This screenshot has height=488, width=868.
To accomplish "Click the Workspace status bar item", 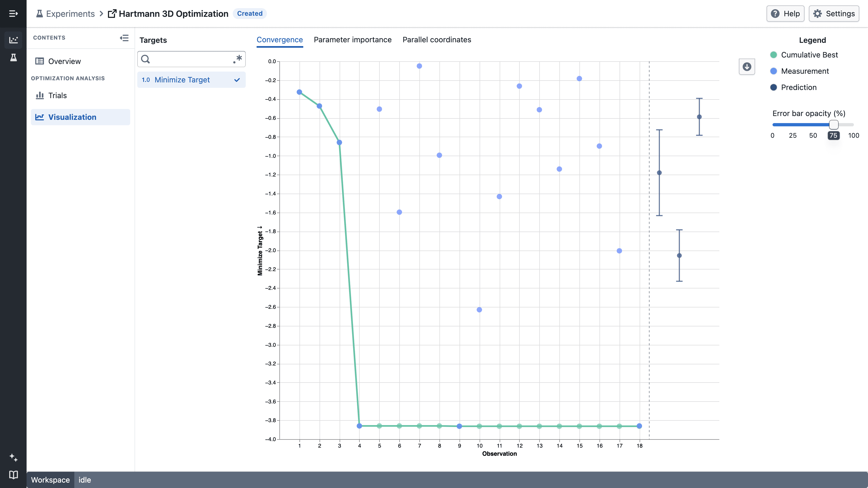I will pyautogui.click(x=50, y=480).
